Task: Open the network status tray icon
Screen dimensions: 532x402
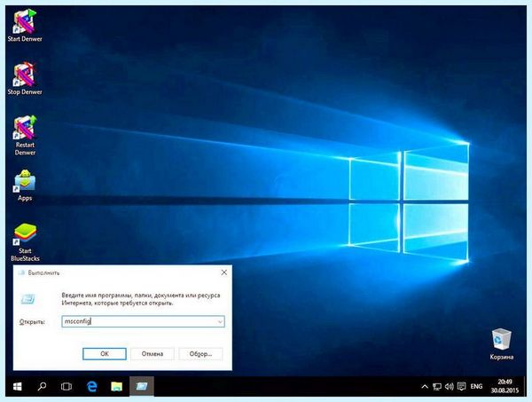Action: click(x=437, y=386)
